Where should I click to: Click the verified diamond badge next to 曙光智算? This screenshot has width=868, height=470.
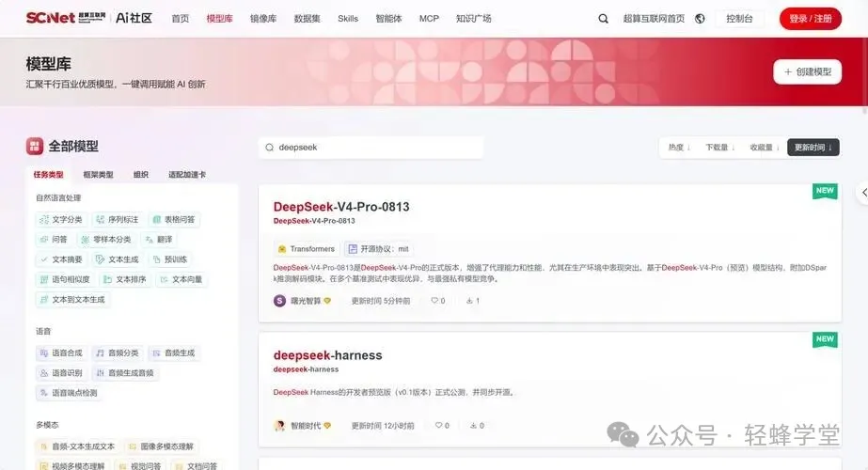327,301
